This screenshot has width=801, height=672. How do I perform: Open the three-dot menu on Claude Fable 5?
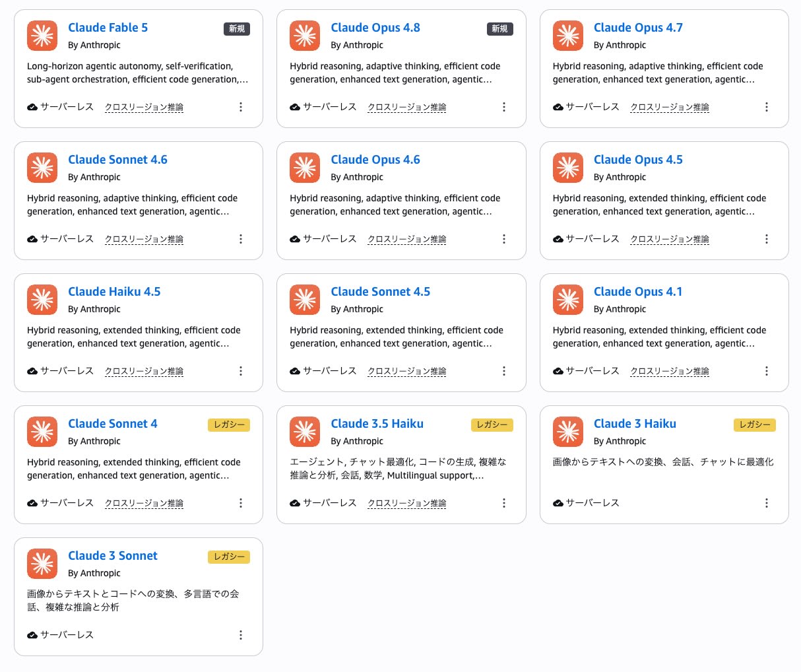(x=241, y=107)
